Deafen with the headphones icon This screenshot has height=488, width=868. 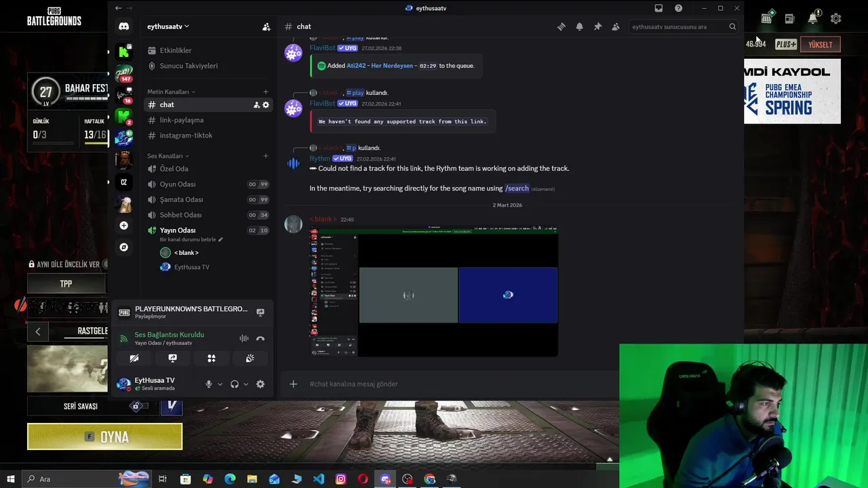click(x=235, y=384)
